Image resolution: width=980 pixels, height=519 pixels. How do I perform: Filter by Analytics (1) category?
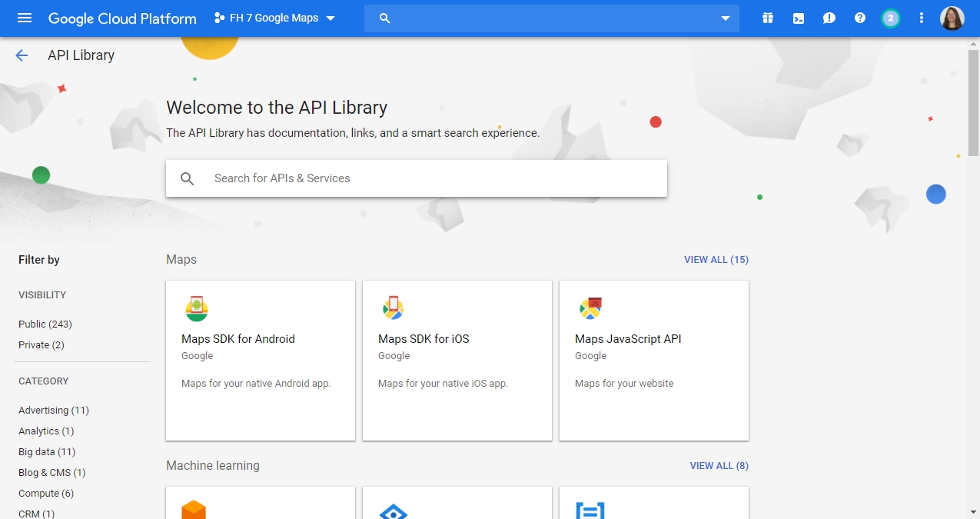pyautogui.click(x=46, y=431)
